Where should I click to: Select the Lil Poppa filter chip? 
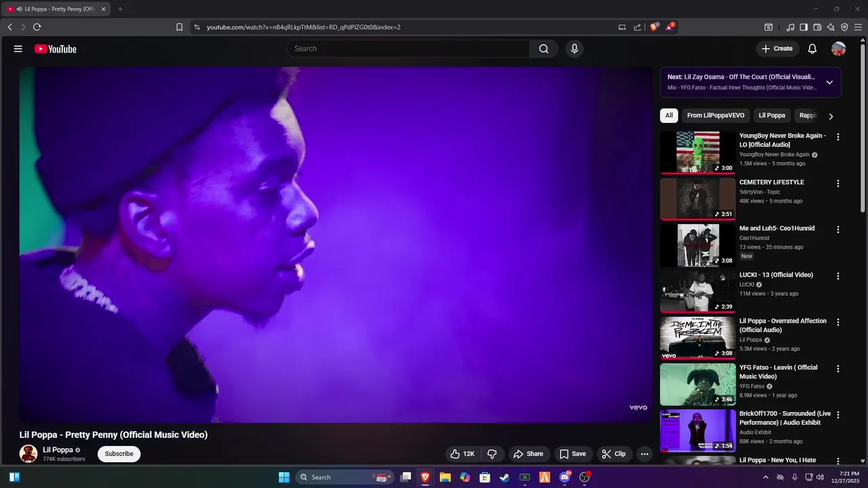click(772, 115)
